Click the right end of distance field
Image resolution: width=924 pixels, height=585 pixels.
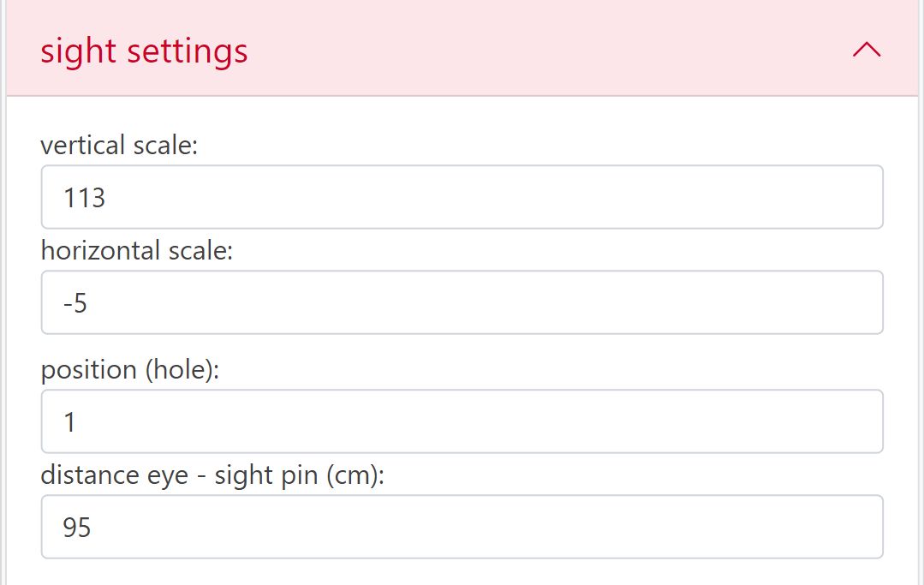[856, 527]
